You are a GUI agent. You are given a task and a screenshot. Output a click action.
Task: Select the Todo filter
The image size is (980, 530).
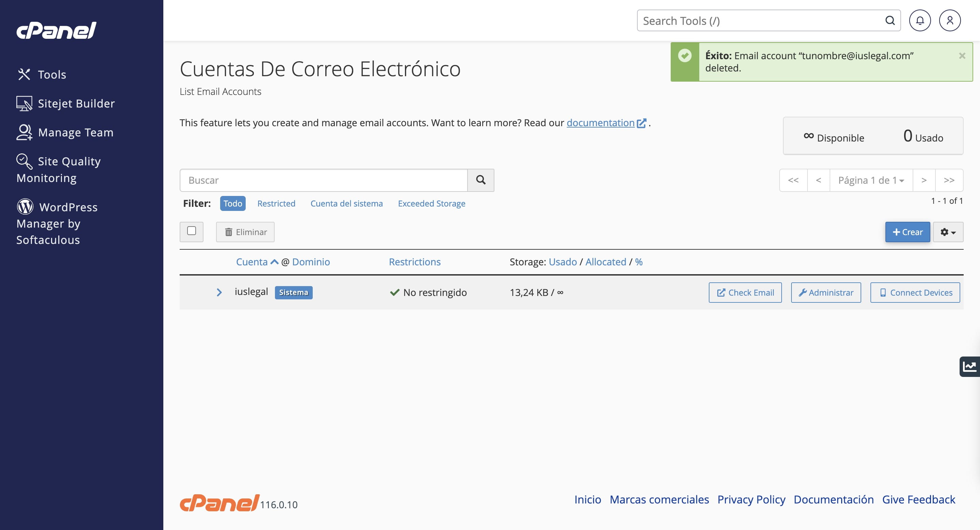(x=232, y=203)
